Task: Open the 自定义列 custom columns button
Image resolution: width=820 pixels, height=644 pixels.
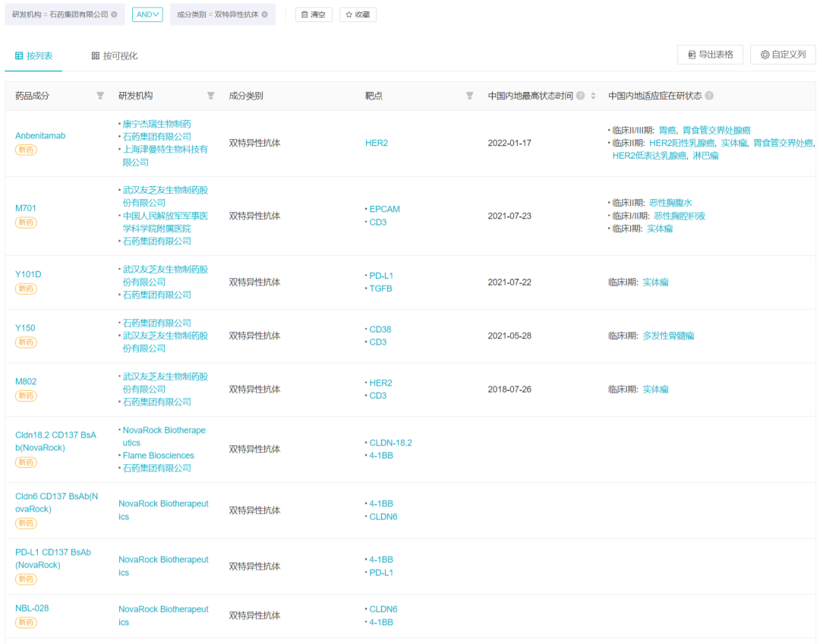Action: (x=783, y=55)
